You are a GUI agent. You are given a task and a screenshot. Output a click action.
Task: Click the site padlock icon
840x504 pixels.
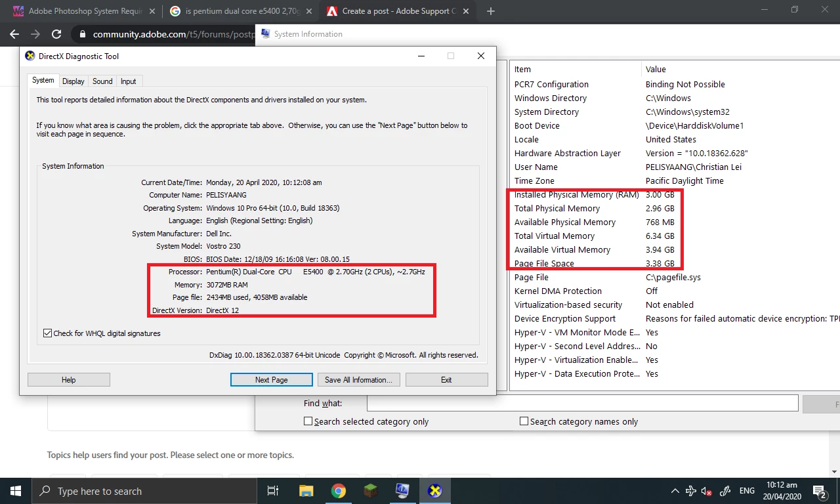point(82,34)
